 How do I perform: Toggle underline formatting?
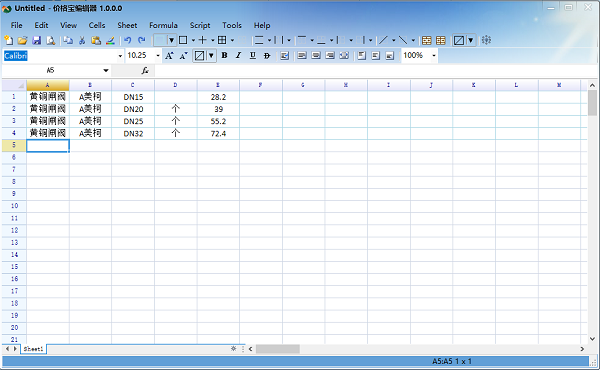(253, 56)
